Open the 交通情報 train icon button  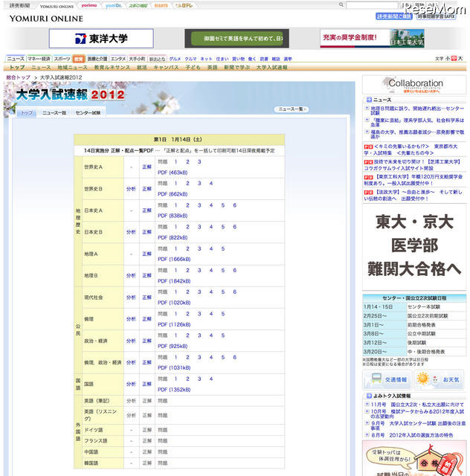(387, 379)
